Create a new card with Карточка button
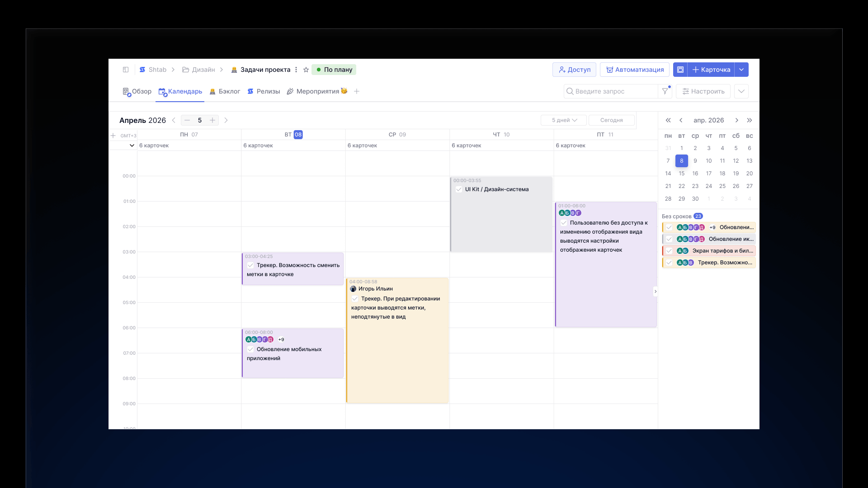 click(711, 70)
